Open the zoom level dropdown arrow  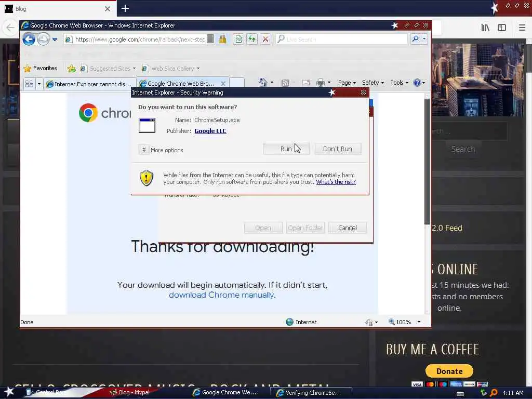point(419,322)
